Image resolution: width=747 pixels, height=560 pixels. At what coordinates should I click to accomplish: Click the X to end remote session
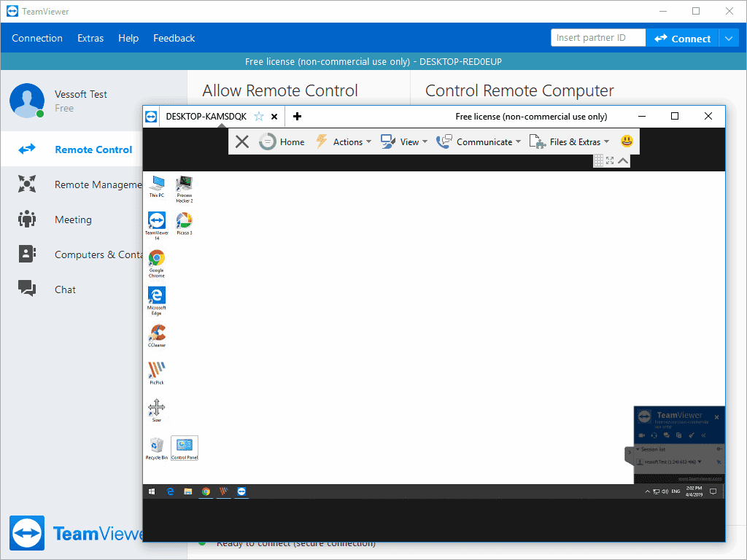(x=242, y=141)
